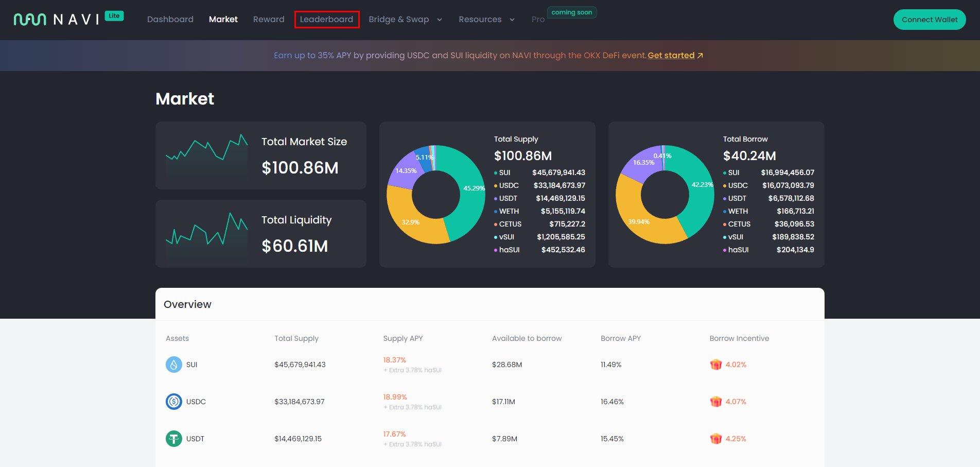This screenshot has width=980, height=467.
Task: Click the USDC coin icon
Action: pyautogui.click(x=173, y=402)
